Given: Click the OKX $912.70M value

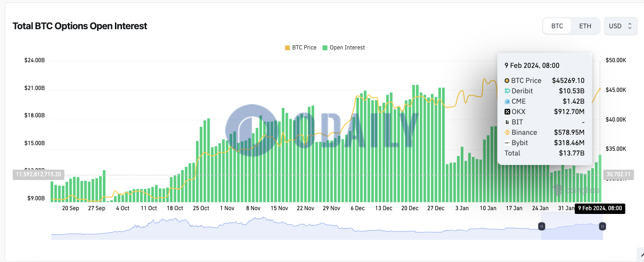Looking at the screenshot, I should 569,112.
